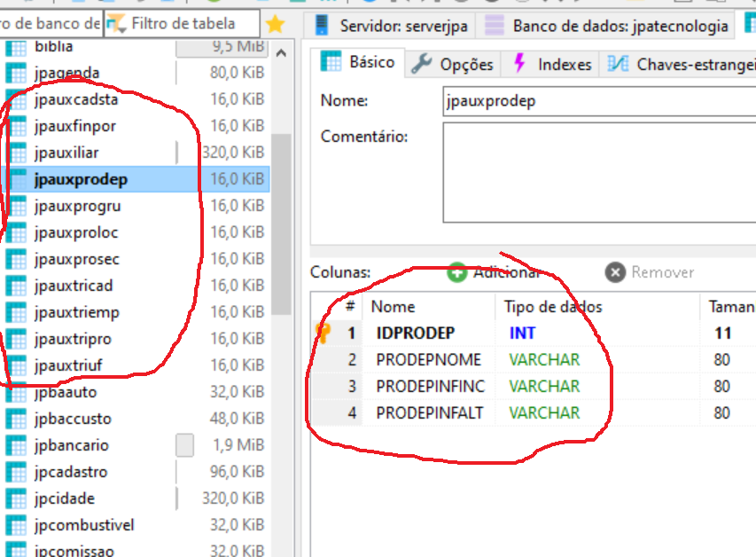Select the PRODEPINFINC column name cell
Screen dimensions: 756x557
[430, 386]
